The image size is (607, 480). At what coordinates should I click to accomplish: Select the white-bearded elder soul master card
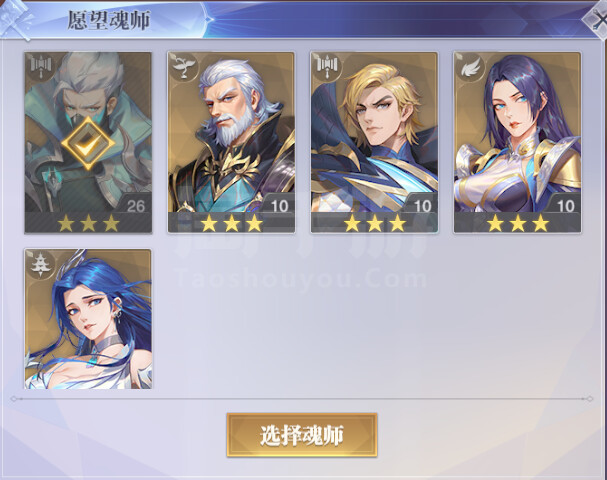[231, 142]
